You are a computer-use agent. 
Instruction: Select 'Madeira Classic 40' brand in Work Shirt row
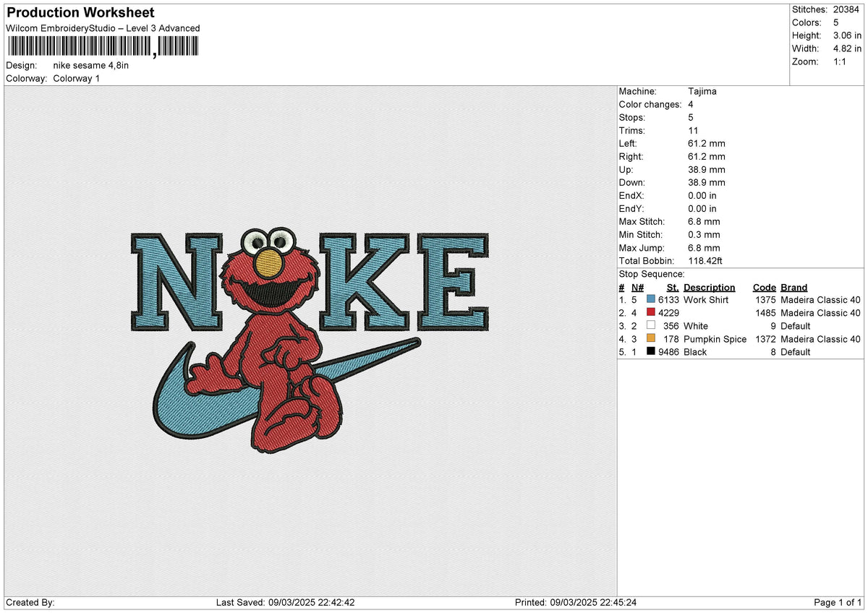coord(820,299)
